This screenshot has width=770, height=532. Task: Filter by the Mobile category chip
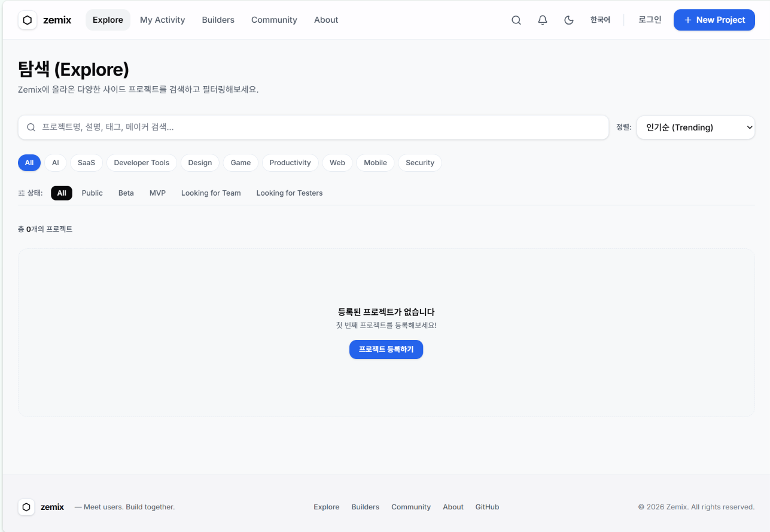[375, 163]
